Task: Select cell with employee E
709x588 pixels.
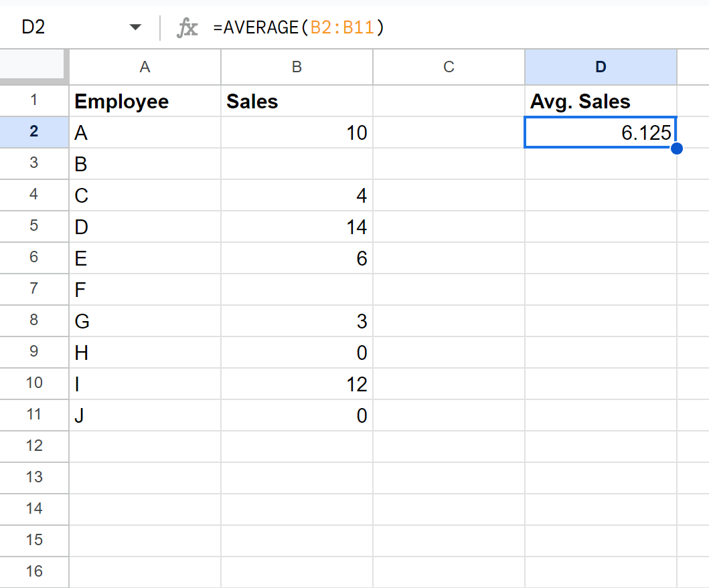Action: 145,258
